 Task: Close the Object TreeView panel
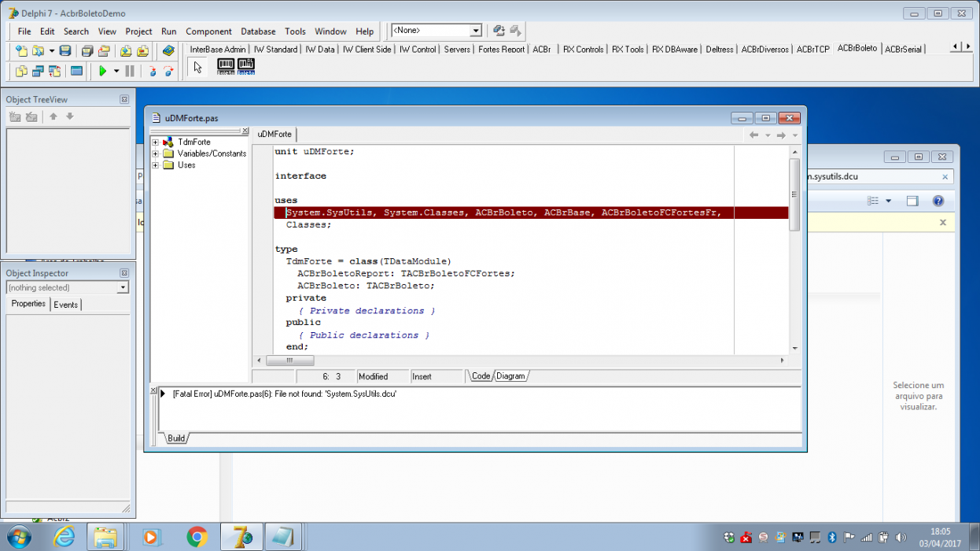[124, 100]
